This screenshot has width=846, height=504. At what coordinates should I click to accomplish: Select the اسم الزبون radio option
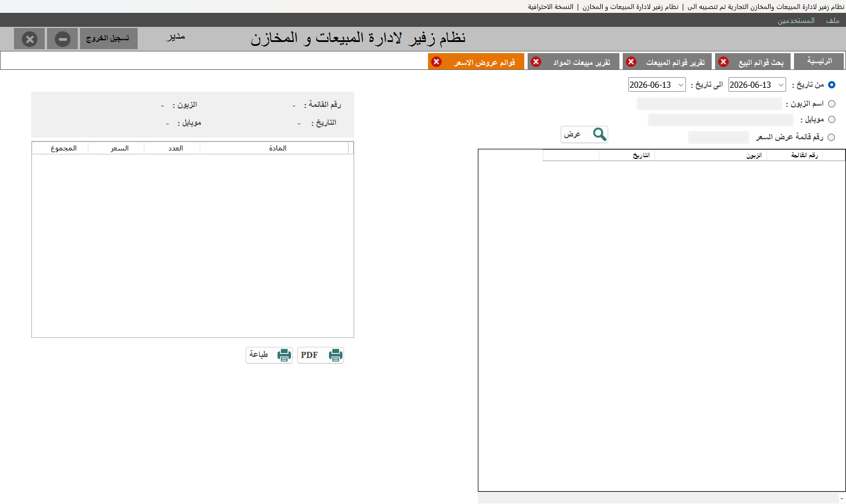831,103
